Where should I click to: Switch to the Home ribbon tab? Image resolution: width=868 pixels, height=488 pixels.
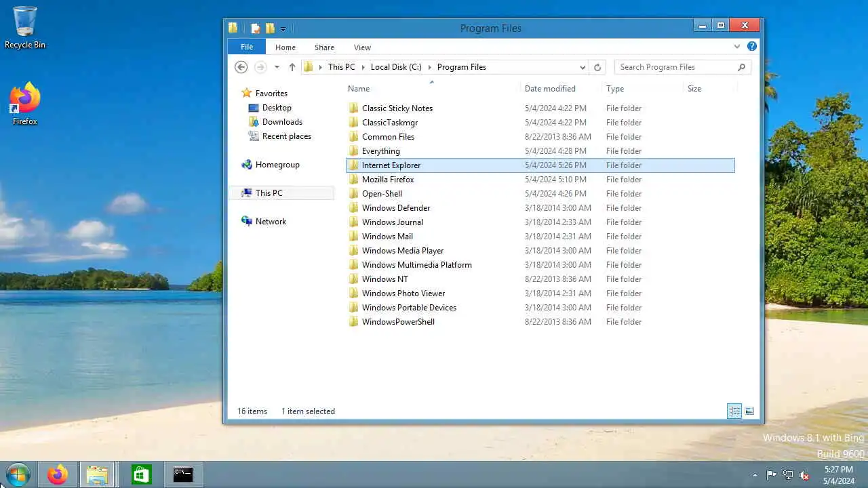tap(285, 47)
